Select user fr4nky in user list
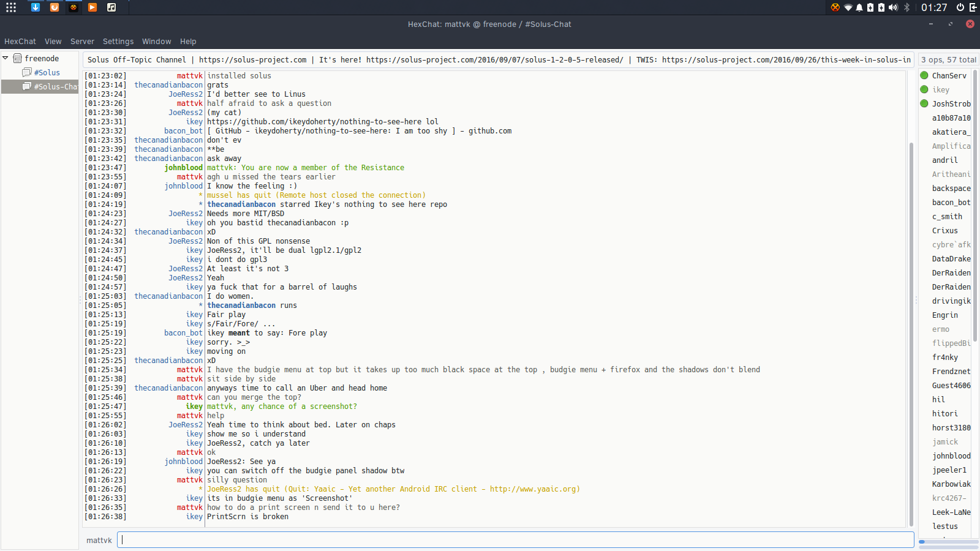 coord(945,357)
